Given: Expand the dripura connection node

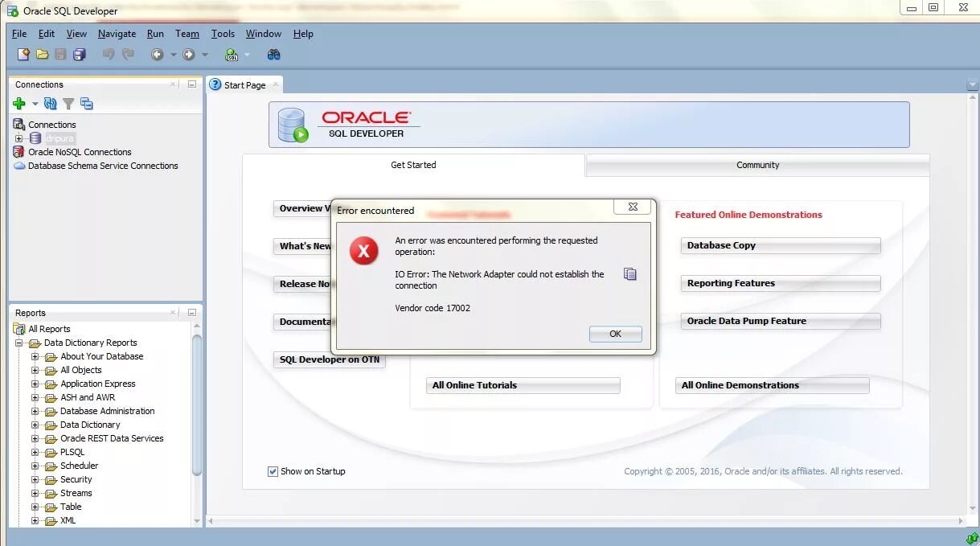Looking at the screenshot, I should click(x=18, y=138).
